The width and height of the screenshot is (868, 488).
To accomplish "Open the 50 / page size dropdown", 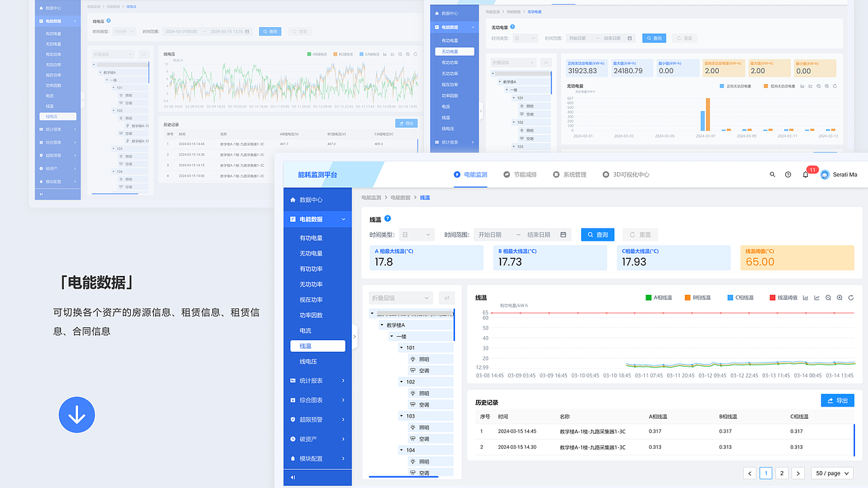I will point(832,473).
